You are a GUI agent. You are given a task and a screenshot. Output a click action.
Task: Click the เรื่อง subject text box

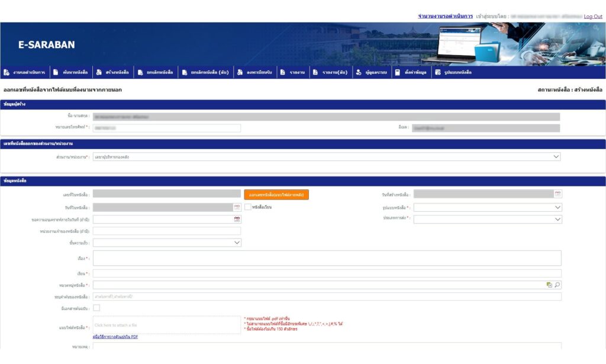pyautogui.click(x=327, y=258)
